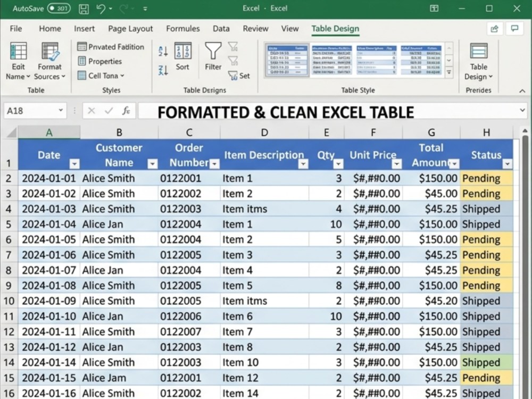This screenshot has width=532, height=399.
Task: Click the clear filter icon
Action: pos(233,46)
